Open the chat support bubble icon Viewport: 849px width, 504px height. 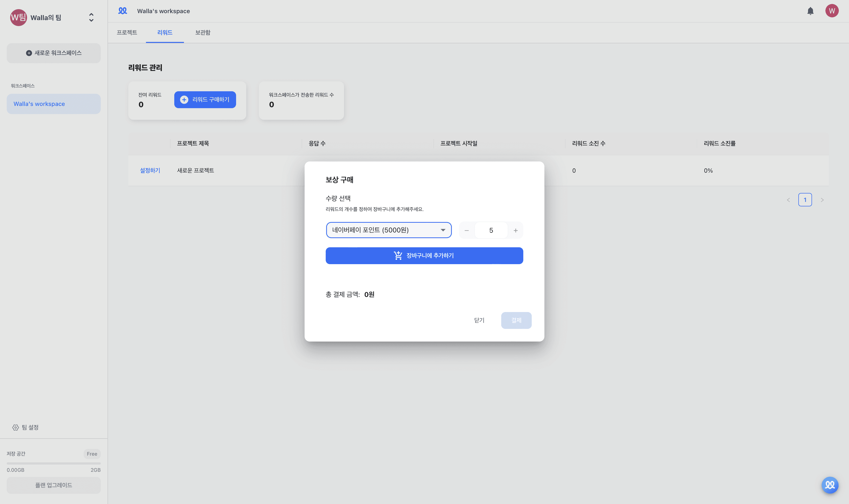pos(830,485)
